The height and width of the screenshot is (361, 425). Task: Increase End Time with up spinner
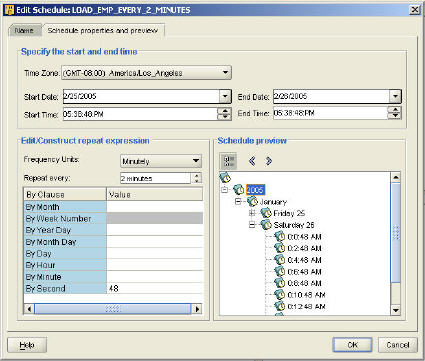click(x=395, y=110)
